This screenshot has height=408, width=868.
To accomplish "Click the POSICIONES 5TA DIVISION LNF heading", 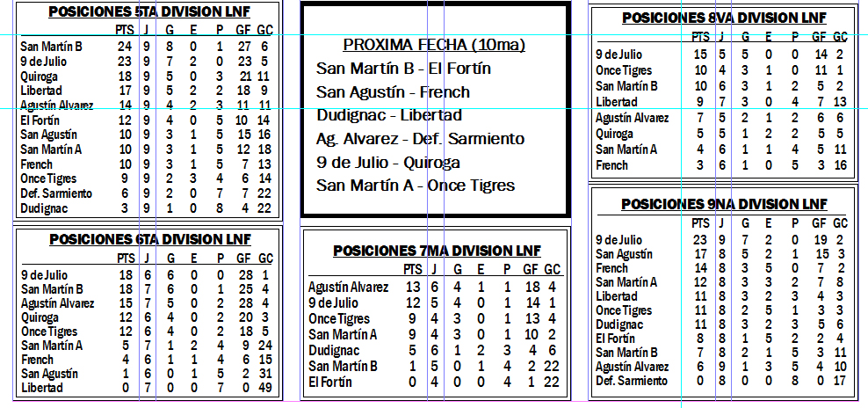I will pos(148,12).
